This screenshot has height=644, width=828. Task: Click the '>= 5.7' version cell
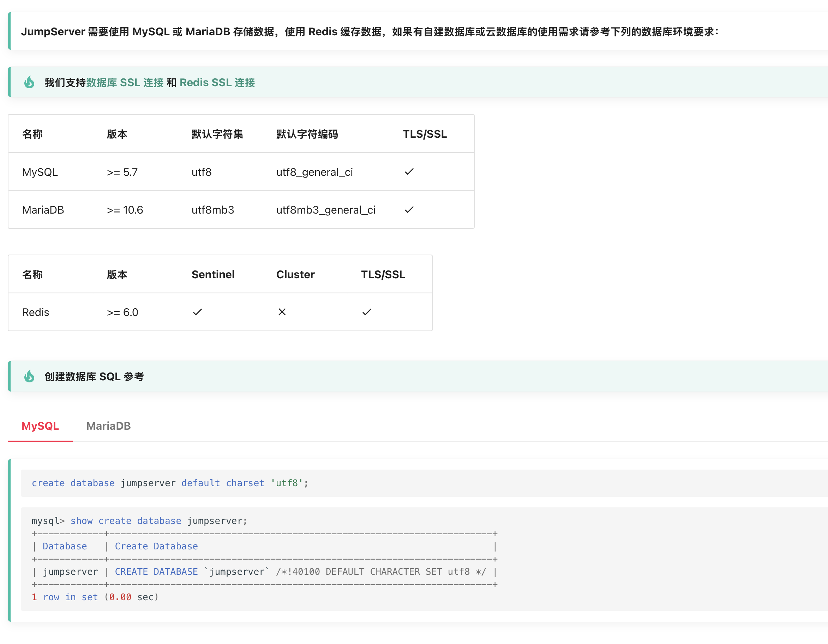coord(122,172)
